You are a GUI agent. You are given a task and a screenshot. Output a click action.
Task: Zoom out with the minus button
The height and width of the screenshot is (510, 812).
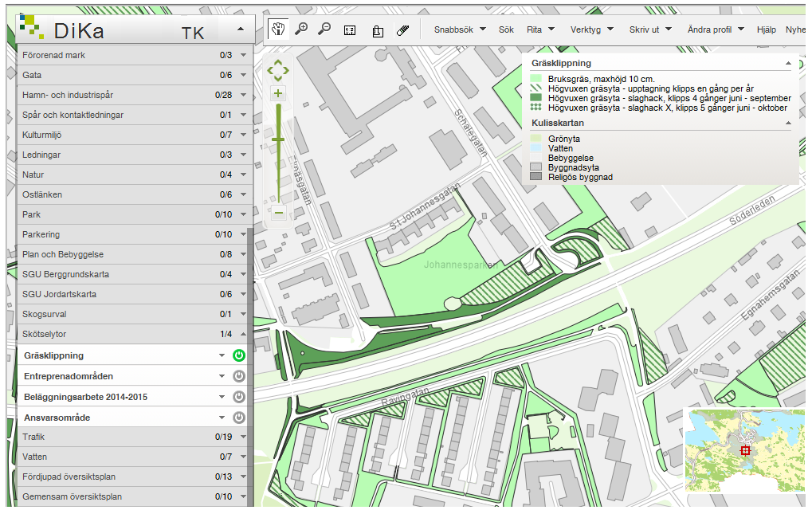(x=279, y=212)
